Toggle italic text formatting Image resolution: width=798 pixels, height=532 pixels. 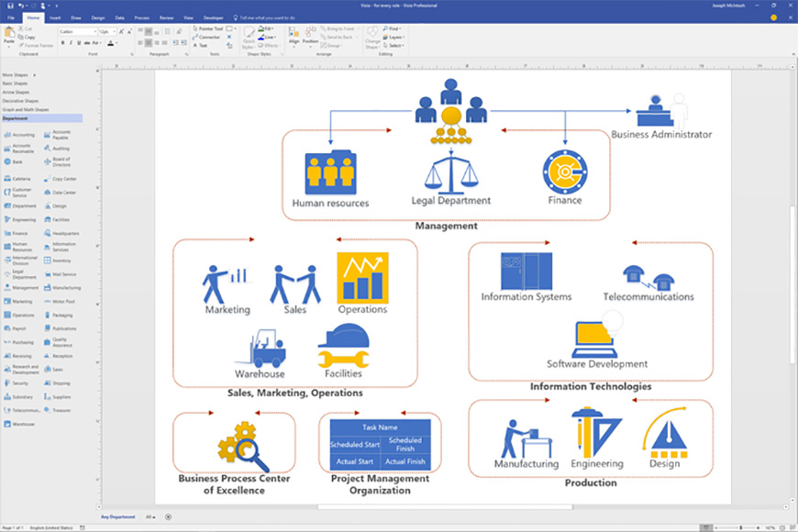point(69,42)
